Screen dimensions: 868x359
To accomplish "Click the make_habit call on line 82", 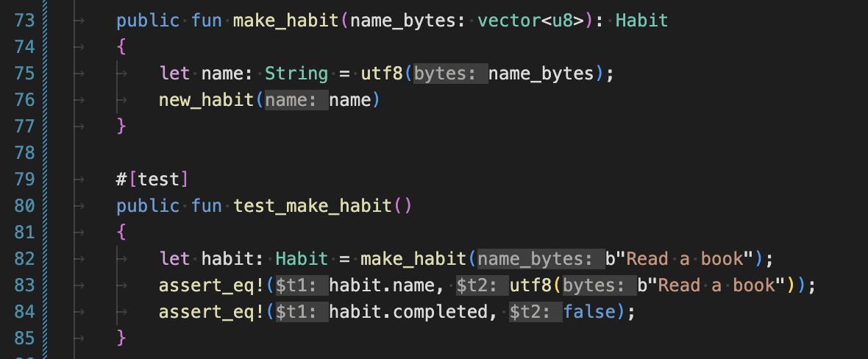I will pyautogui.click(x=413, y=259).
